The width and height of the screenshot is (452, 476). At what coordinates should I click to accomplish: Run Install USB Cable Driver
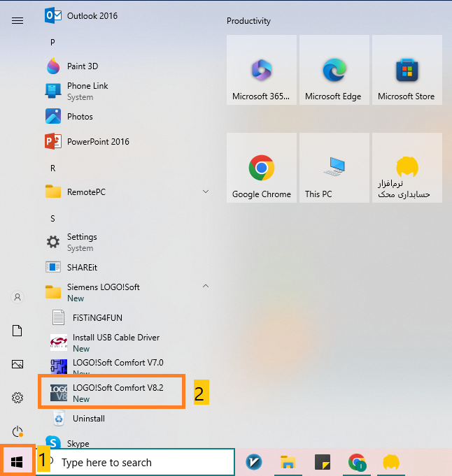(105, 342)
